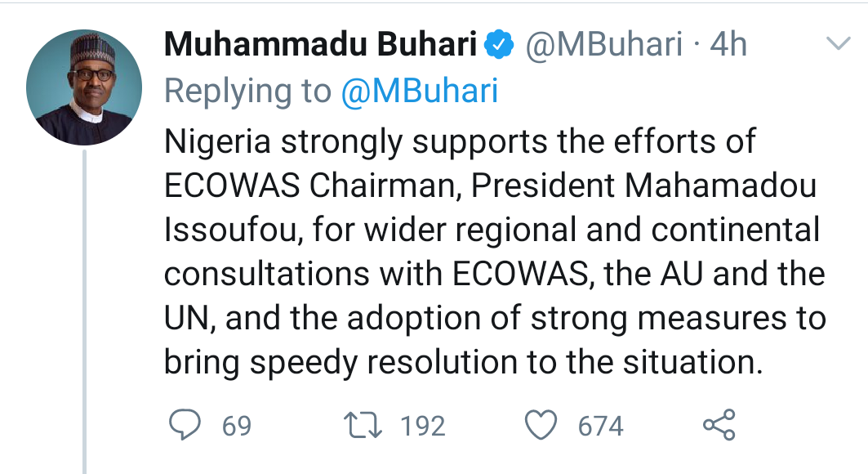Screen dimensions: 868x474
Task: Like the tweet with the heart icon
Action: coord(541,426)
